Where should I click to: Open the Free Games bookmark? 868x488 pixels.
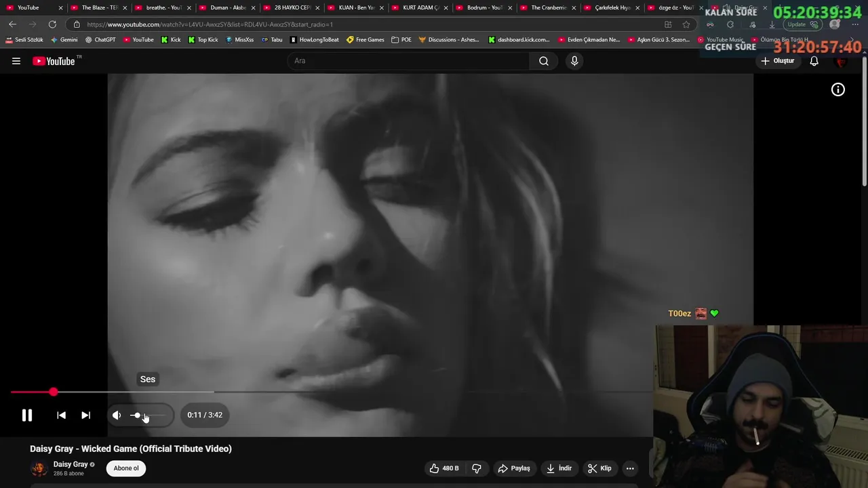[366, 40]
